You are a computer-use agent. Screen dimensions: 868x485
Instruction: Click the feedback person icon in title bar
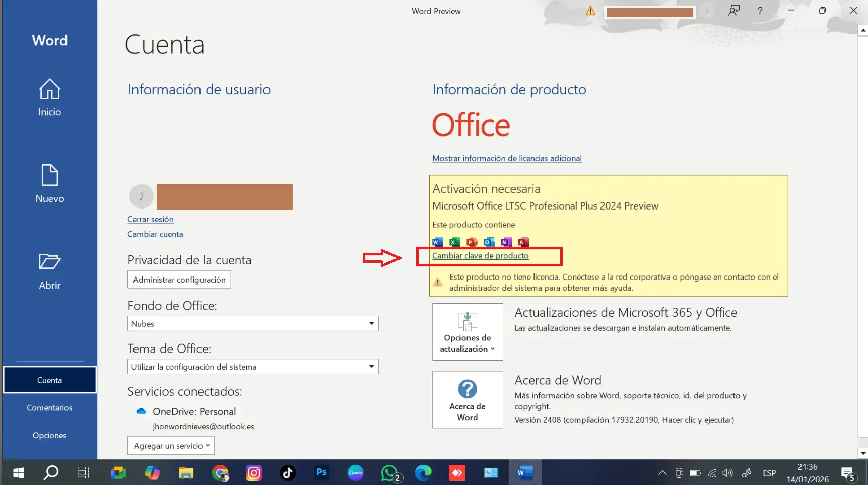click(733, 11)
